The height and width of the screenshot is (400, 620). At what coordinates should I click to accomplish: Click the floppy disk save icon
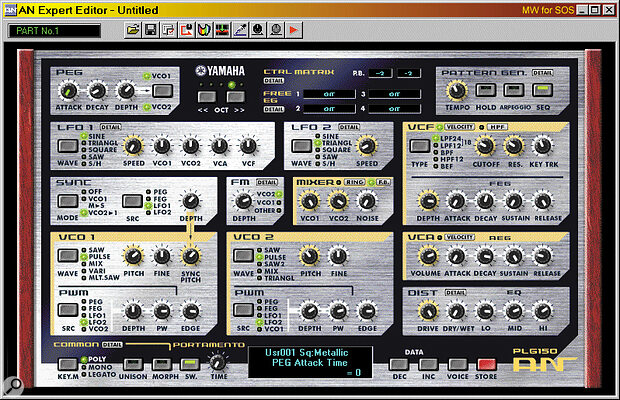point(151,30)
